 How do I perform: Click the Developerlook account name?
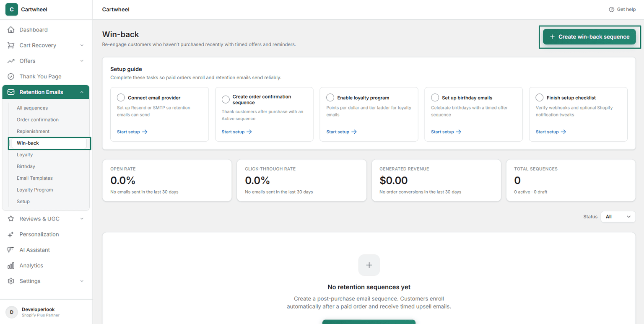38,309
